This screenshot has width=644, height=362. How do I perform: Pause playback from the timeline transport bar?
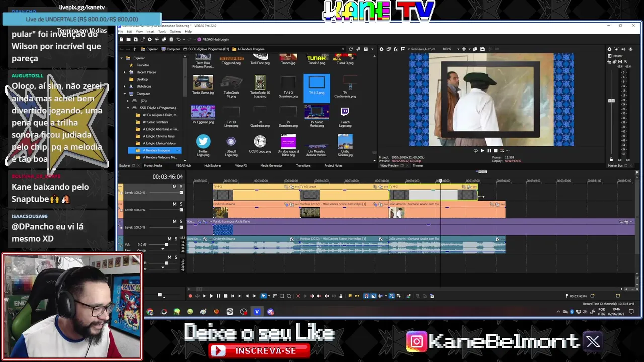click(218, 296)
